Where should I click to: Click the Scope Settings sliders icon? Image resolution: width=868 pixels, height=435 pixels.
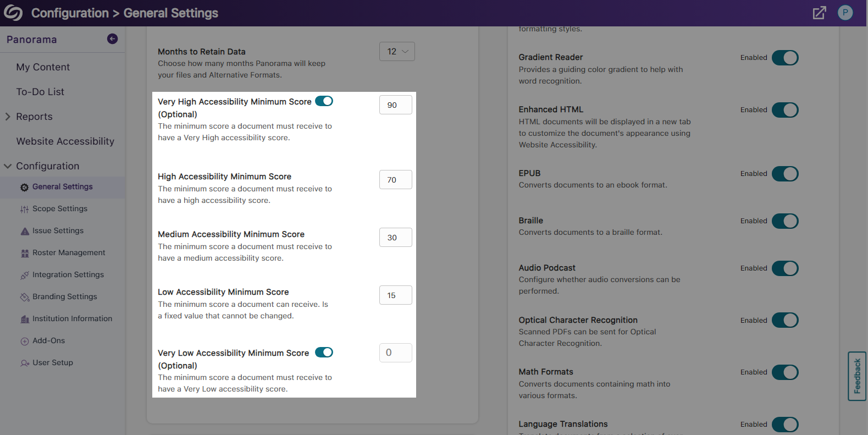point(24,210)
